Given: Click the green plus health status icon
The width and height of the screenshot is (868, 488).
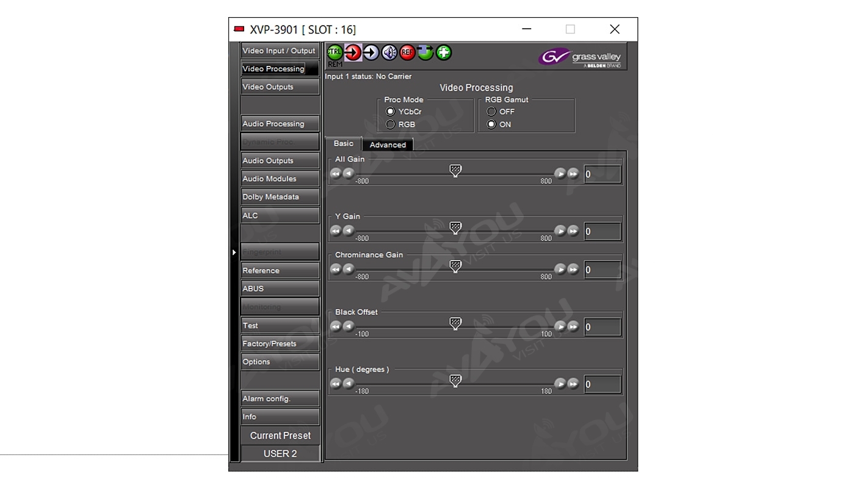Looking at the screenshot, I should (444, 53).
